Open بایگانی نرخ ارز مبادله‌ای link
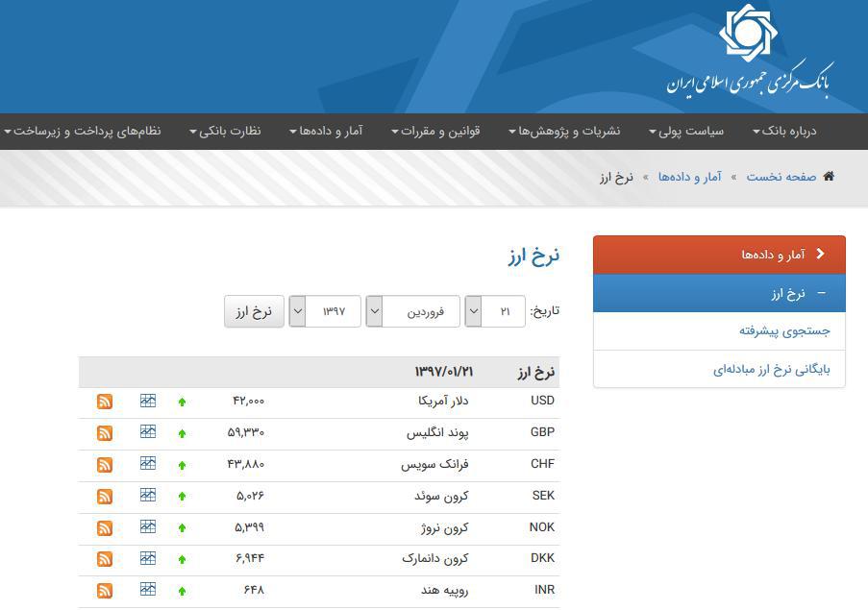Screen dimensions: 868x610 (771, 369)
